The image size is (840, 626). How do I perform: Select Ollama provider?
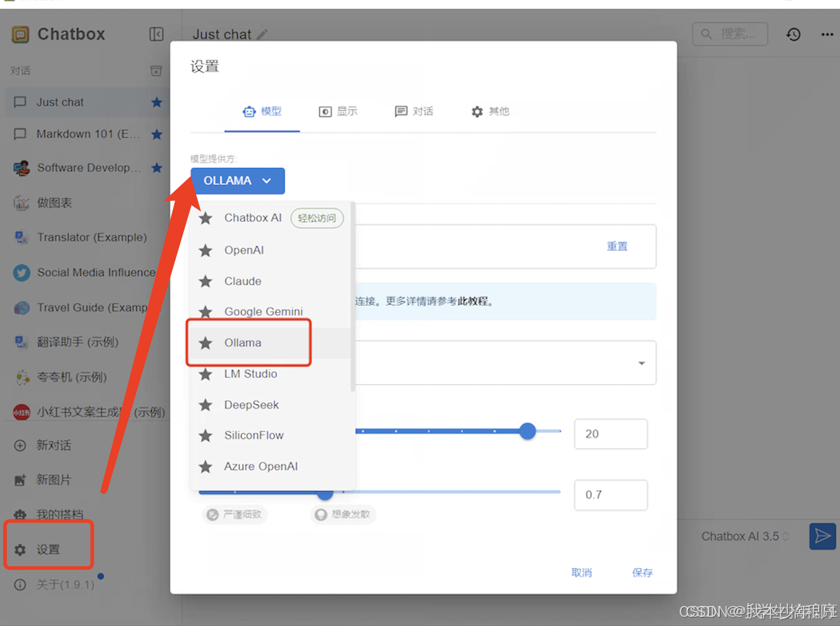click(x=271, y=343)
